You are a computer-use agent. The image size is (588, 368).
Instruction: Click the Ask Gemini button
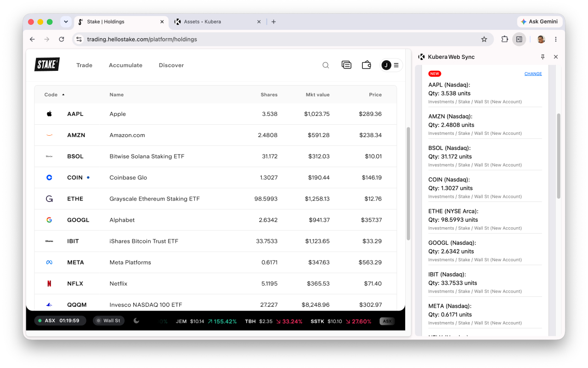pos(540,22)
